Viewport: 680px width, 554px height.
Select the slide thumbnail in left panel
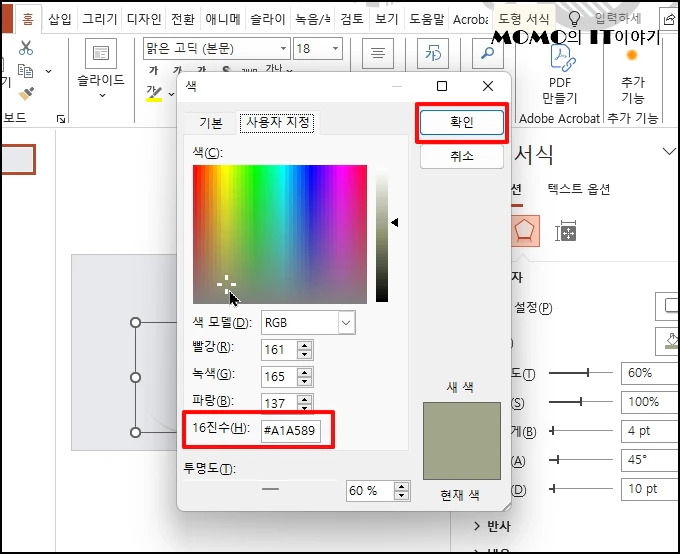coord(18,160)
